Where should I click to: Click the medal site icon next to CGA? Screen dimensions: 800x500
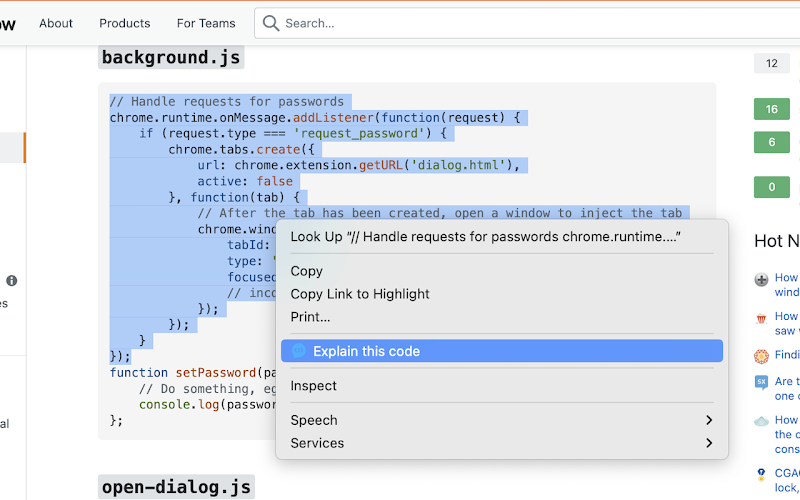(761, 475)
